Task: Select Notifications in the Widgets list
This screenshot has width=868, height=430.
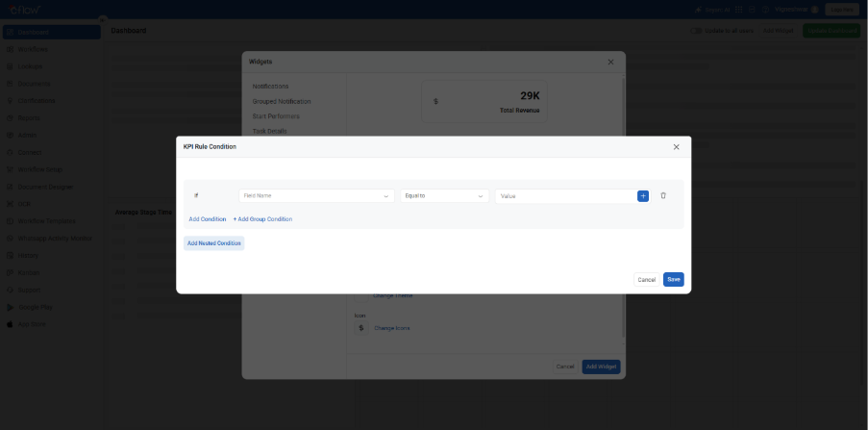Action: coord(270,87)
